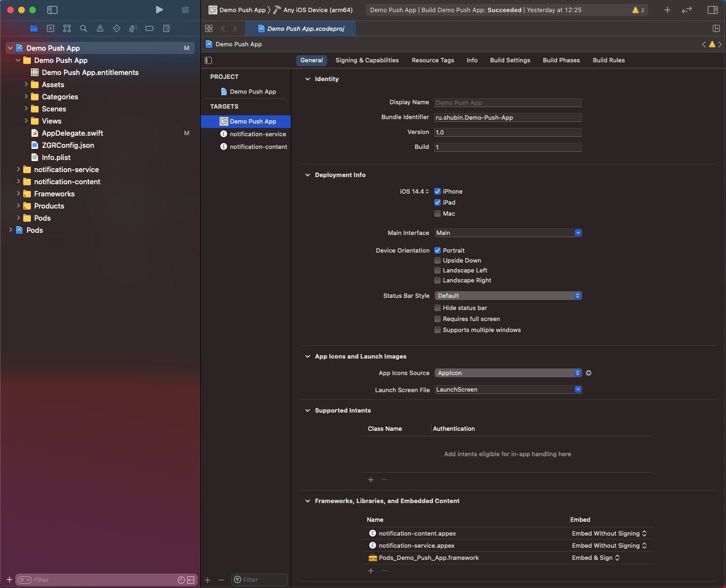Open the related items grid icon
The image size is (726, 588).
click(x=209, y=28)
